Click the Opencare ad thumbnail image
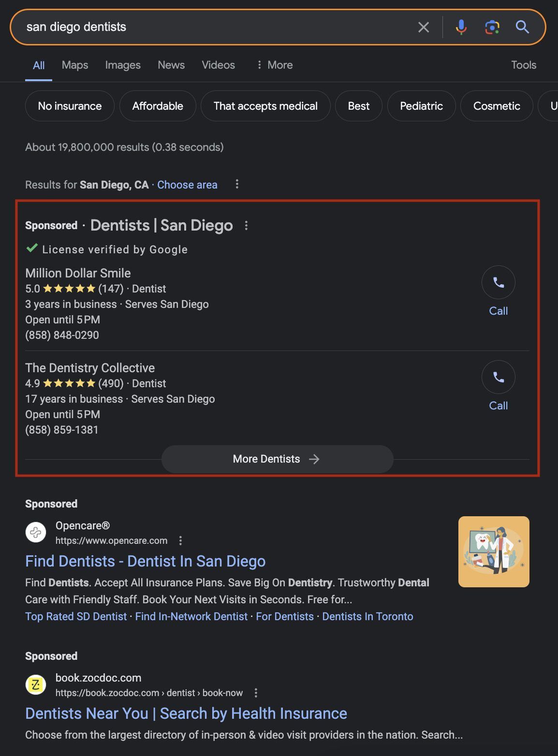 [494, 552]
